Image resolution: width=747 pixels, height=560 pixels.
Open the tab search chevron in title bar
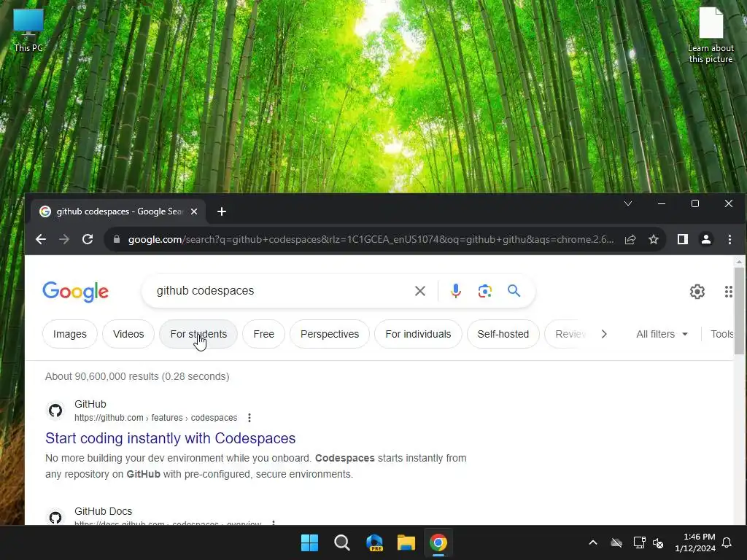[x=628, y=204]
